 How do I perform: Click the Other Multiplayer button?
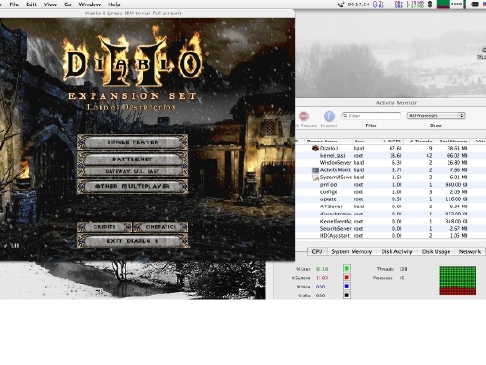[x=133, y=186]
